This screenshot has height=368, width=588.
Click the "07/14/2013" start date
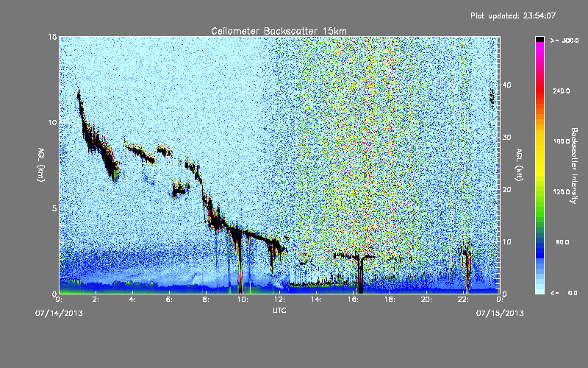pyautogui.click(x=59, y=314)
